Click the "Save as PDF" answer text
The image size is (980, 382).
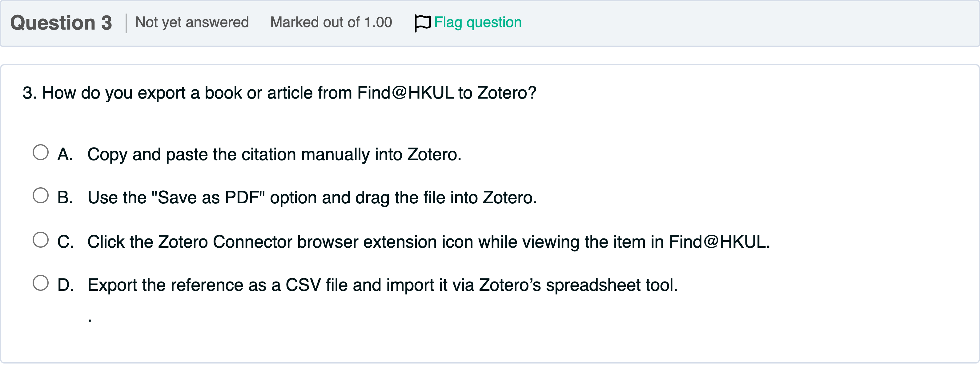coord(312,198)
